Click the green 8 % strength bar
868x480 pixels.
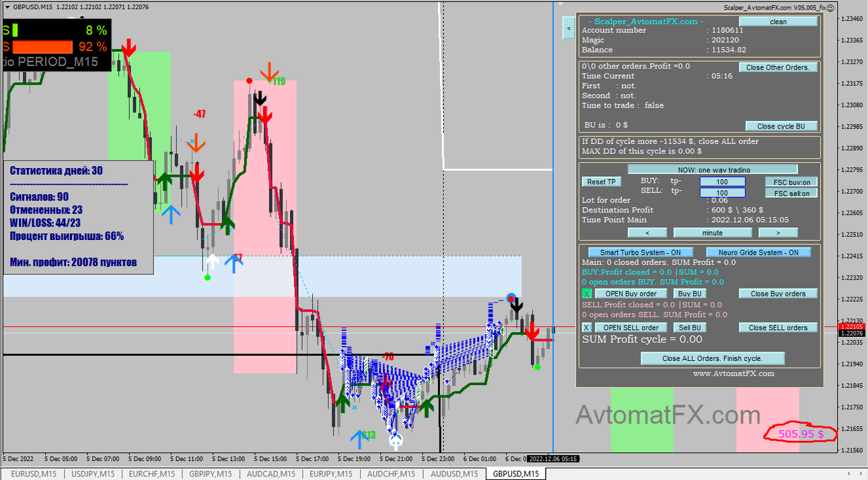15,30
